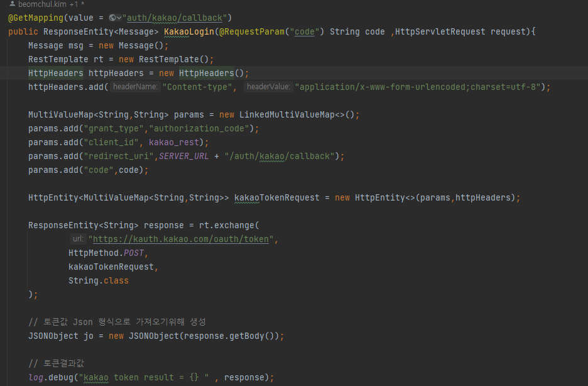588x386 pixels.
Task: Click the "authorization_code" string
Action: coord(199,129)
